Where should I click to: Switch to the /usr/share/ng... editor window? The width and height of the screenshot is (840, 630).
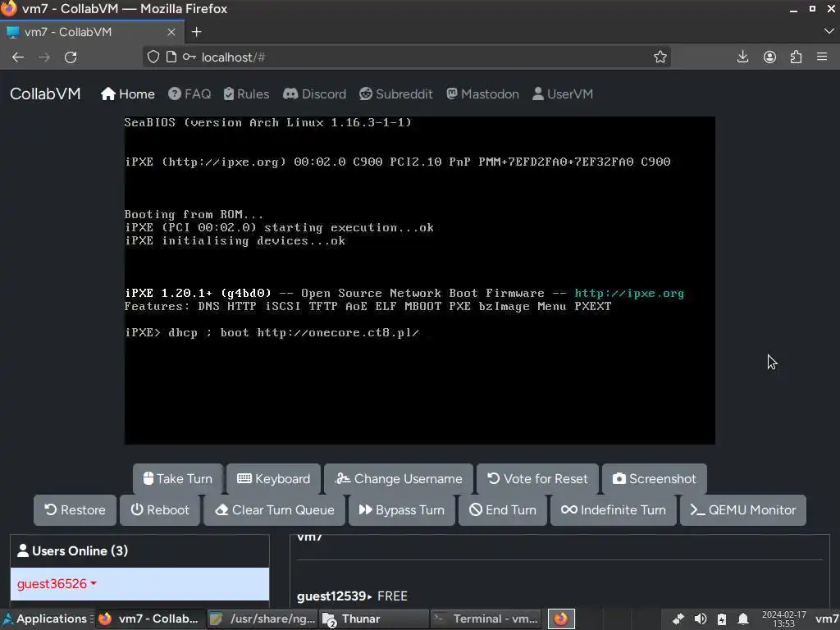(x=262, y=619)
